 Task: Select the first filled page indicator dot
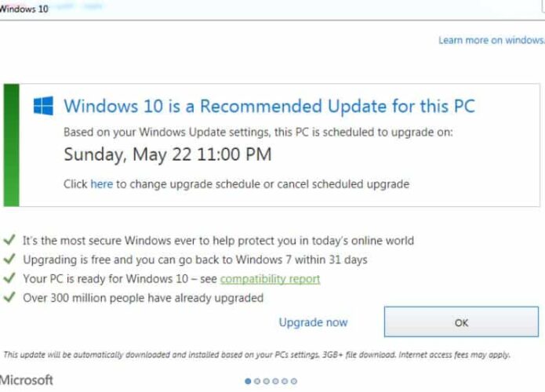pyautogui.click(x=248, y=381)
